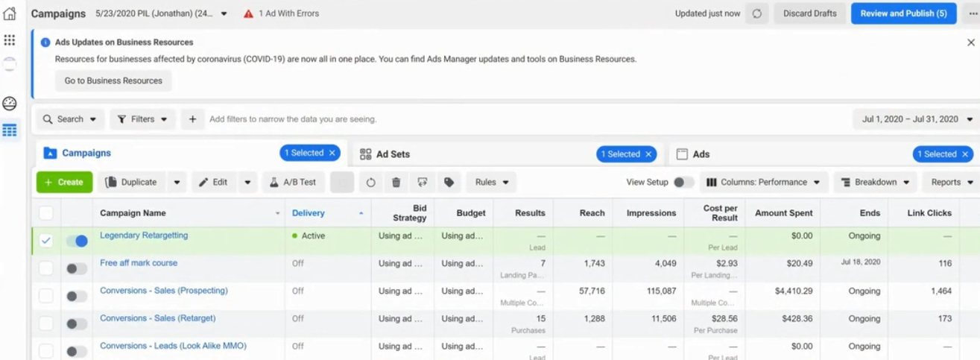Click the Edit pencil button
This screenshot has width=980, height=360.
[215, 182]
